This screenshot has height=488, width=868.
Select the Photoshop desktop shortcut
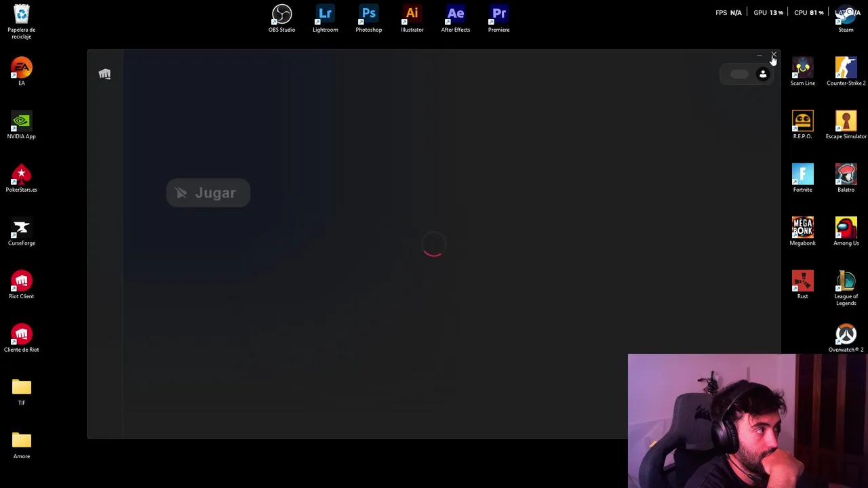[x=369, y=18]
